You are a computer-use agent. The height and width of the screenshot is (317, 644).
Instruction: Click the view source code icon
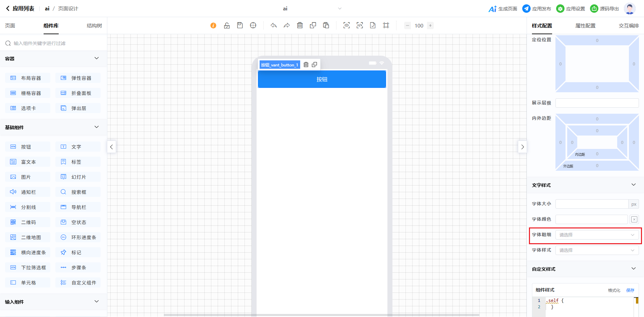[360, 25]
